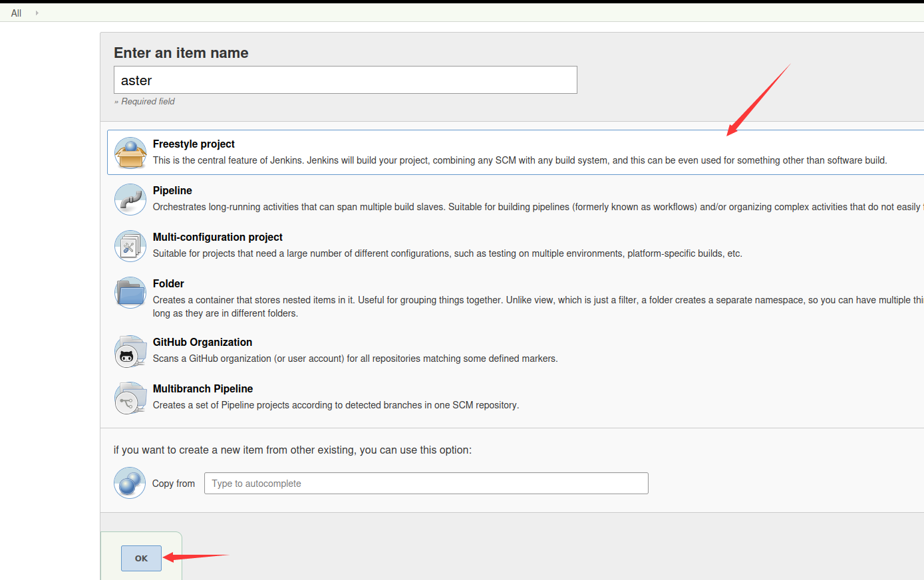Select the Pipeline title
This screenshot has height=580, width=924.
[x=172, y=190]
